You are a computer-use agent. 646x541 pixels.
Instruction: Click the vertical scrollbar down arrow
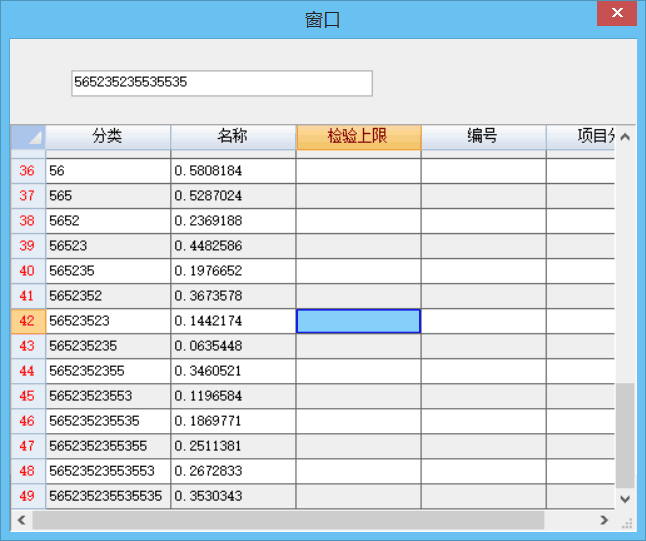pyautogui.click(x=625, y=498)
